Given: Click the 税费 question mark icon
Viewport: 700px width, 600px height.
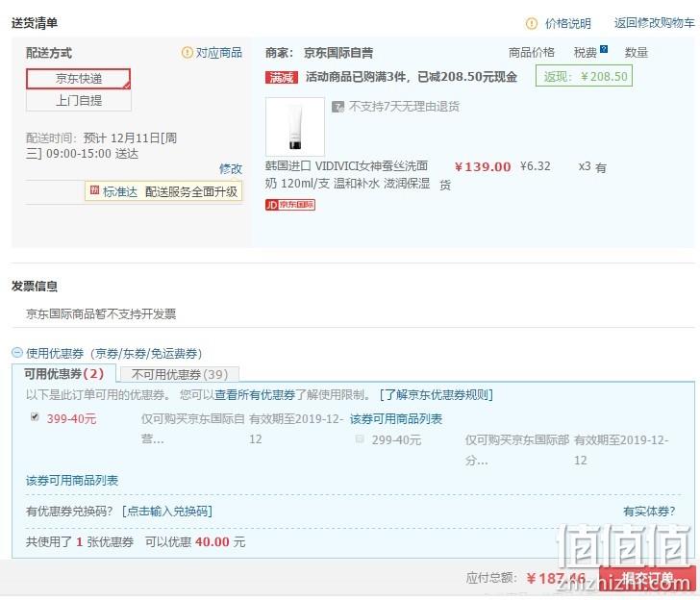Looking at the screenshot, I should [604, 49].
